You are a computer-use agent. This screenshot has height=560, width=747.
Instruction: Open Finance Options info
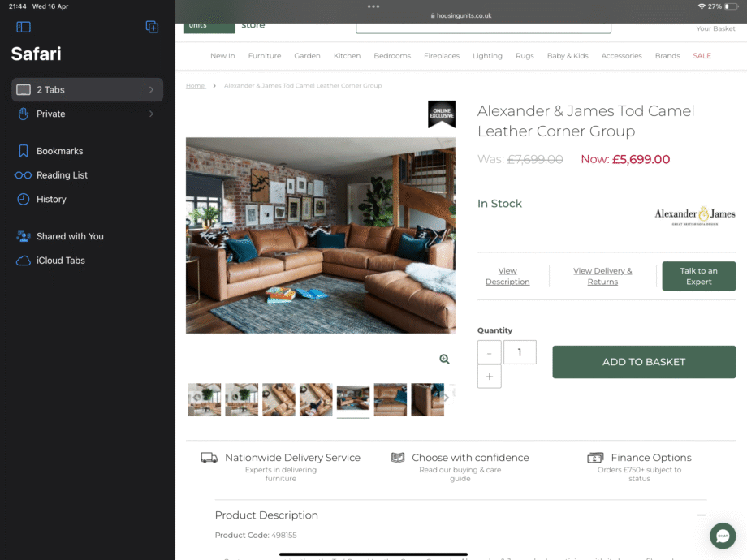pyautogui.click(x=639, y=467)
